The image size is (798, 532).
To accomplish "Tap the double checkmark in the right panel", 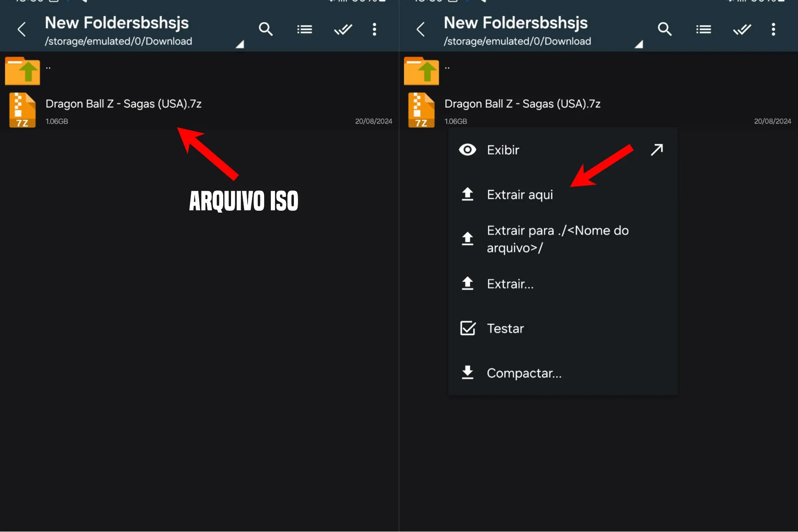I will [742, 29].
